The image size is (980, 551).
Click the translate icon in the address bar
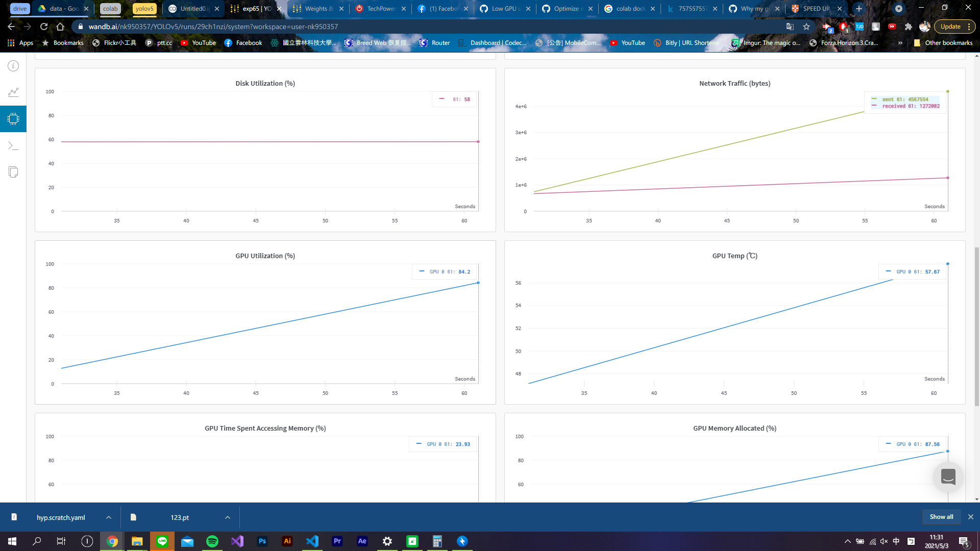790,26
